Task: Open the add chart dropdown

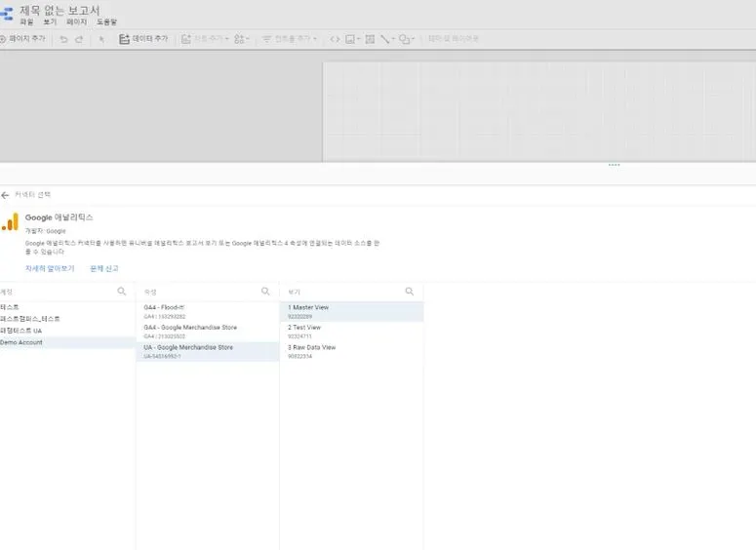Action: pyautogui.click(x=205, y=39)
